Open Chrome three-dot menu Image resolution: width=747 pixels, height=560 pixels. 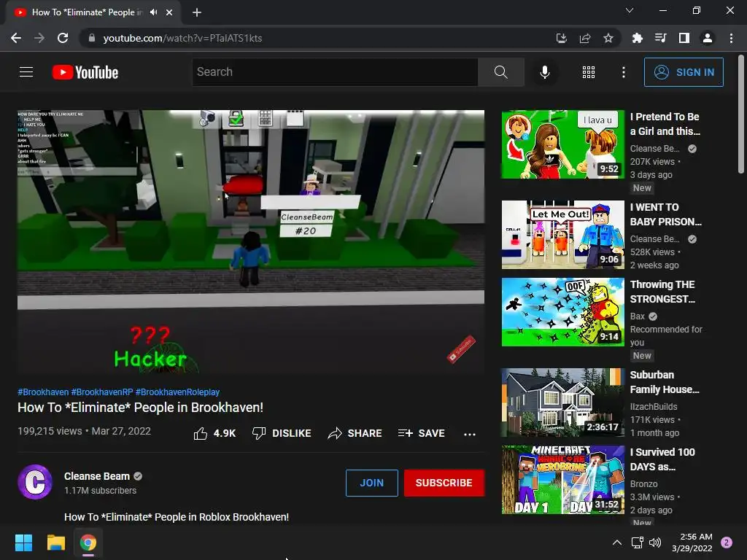point(731,38)
